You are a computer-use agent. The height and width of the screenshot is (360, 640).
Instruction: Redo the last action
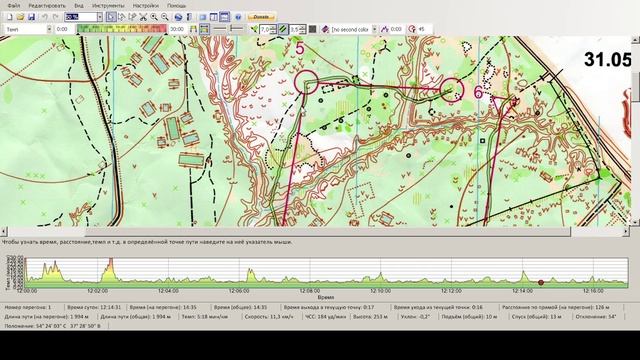coord(56,17)
